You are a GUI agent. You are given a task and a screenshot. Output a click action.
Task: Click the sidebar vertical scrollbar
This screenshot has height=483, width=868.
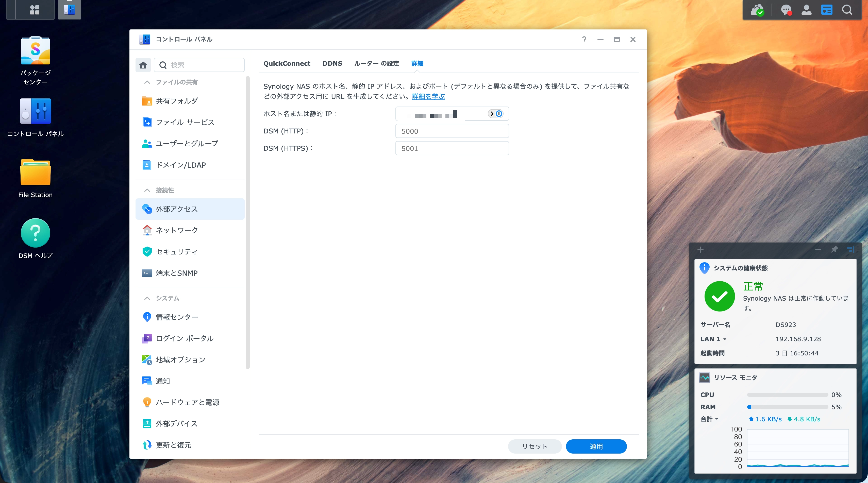248,222
